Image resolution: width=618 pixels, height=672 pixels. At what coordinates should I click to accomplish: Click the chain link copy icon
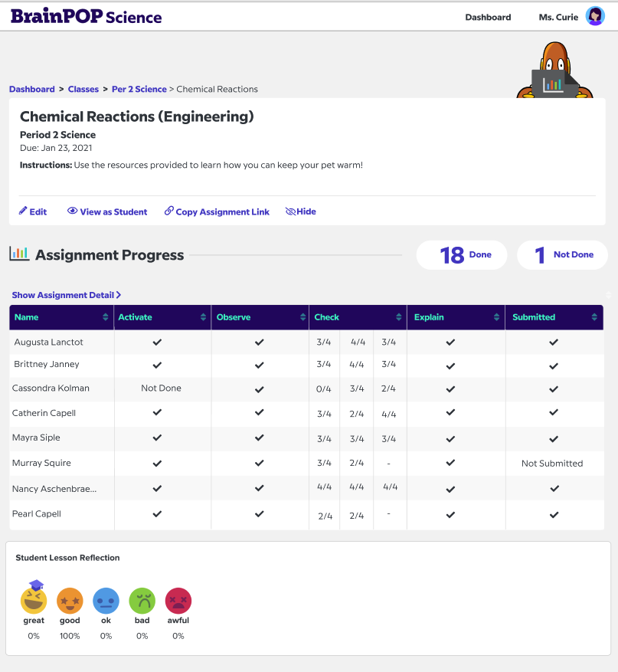169,211
